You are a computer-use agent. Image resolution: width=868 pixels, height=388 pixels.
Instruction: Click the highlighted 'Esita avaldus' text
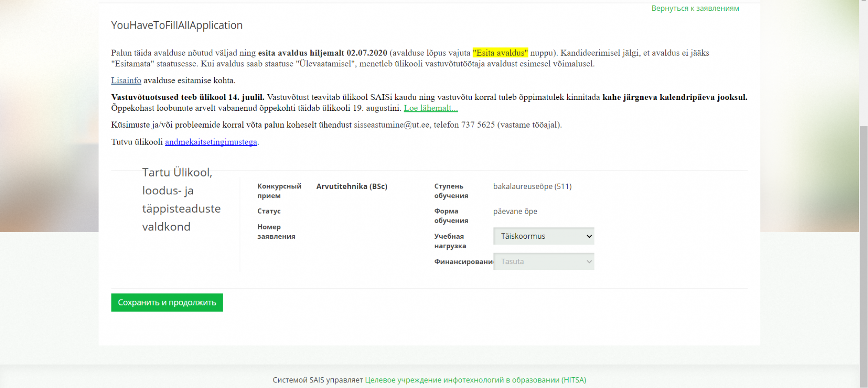point(500,53)
